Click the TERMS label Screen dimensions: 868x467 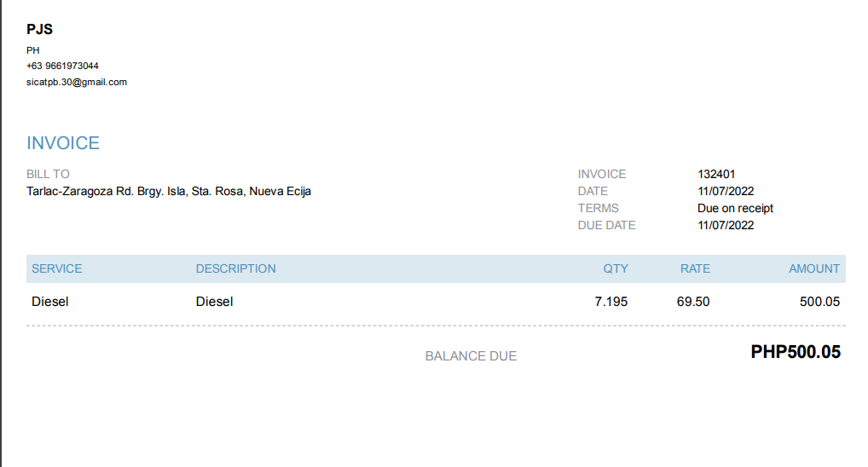point(599,208)
